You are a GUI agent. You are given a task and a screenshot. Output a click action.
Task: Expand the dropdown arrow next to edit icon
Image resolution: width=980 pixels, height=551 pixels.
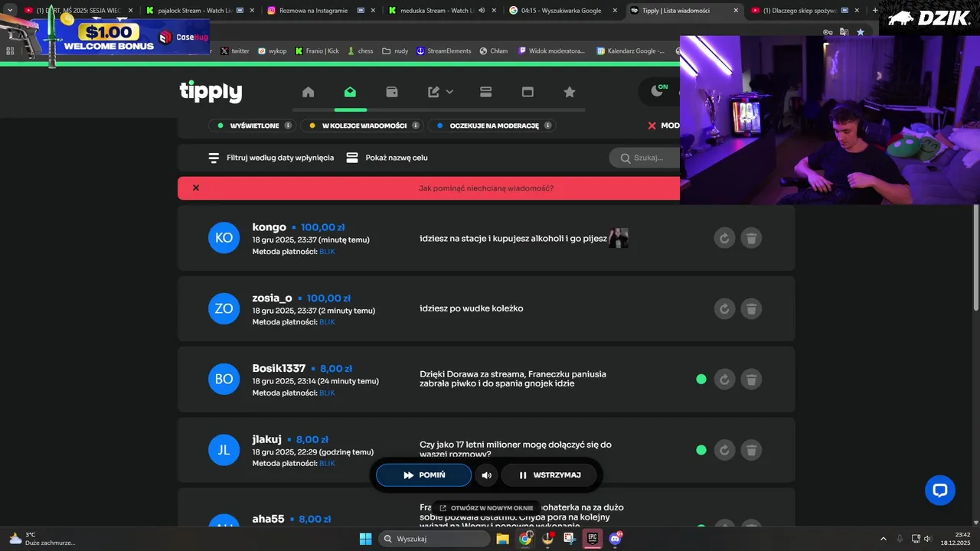coord(449,92)
